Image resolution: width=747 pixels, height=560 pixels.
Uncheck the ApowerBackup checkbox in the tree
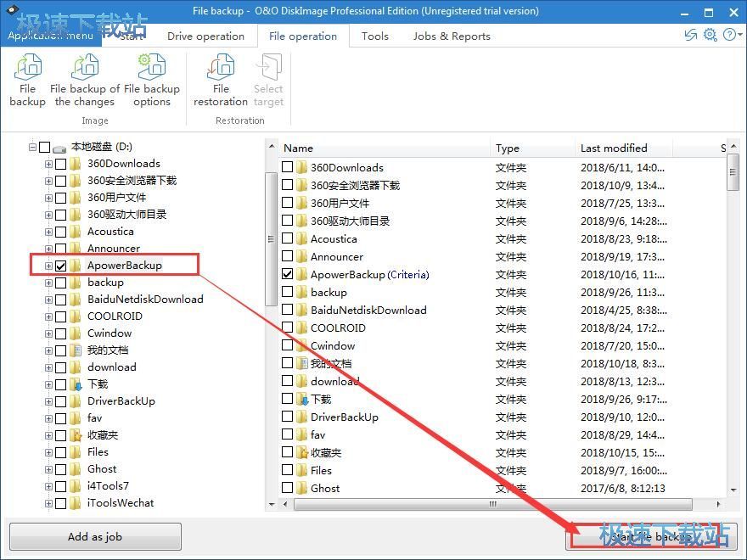point(60,266)
